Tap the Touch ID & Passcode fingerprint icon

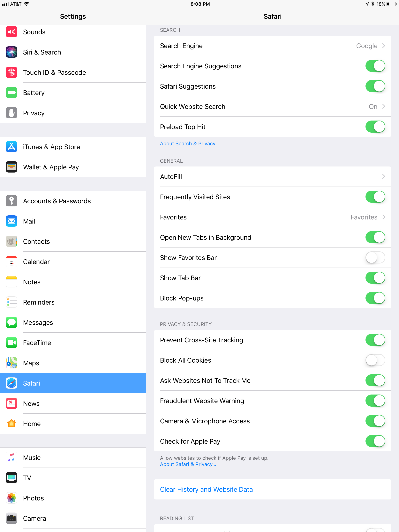tap(11, 72)
